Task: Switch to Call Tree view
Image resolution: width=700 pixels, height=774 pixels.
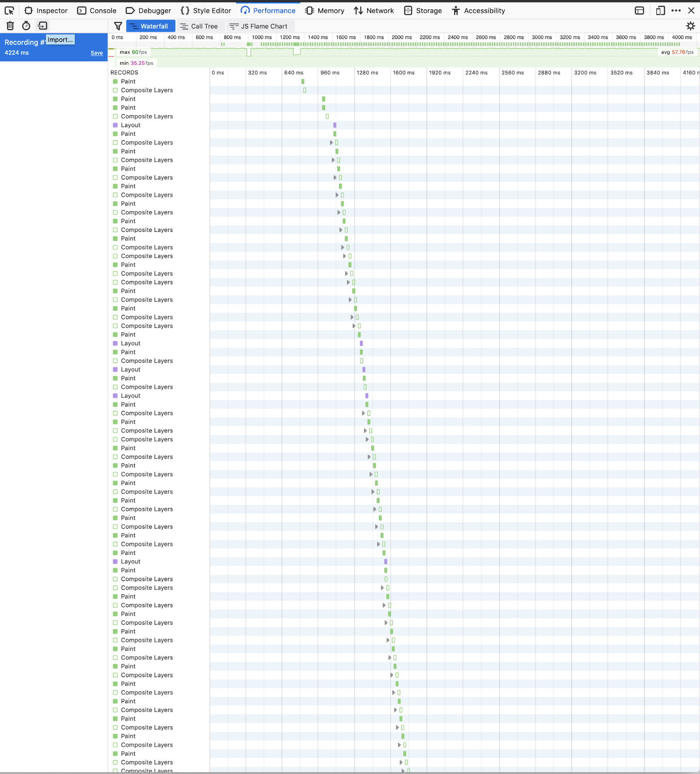Action: click(199, 26)
